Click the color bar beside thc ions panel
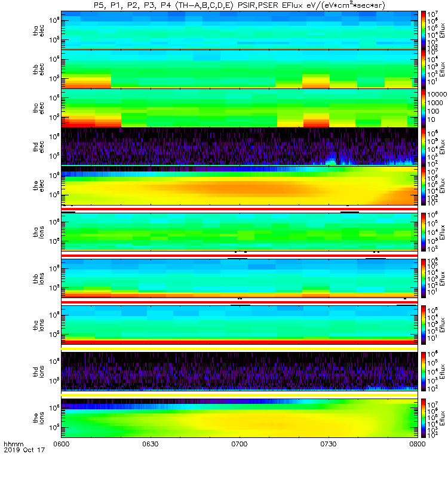The image size is (448, 478). pyautogui.click(x=424, y=325)
